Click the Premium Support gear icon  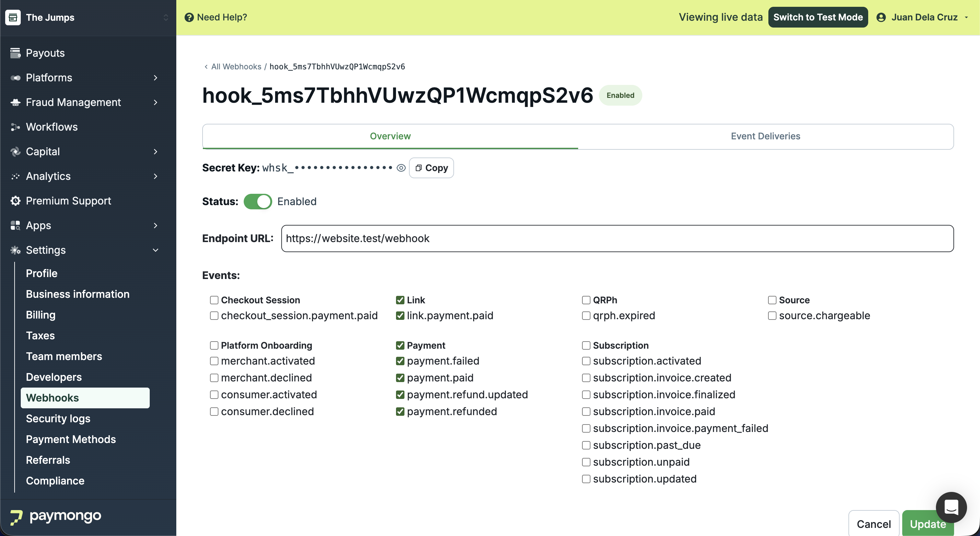pyautogui.click(x=15, y=201)
